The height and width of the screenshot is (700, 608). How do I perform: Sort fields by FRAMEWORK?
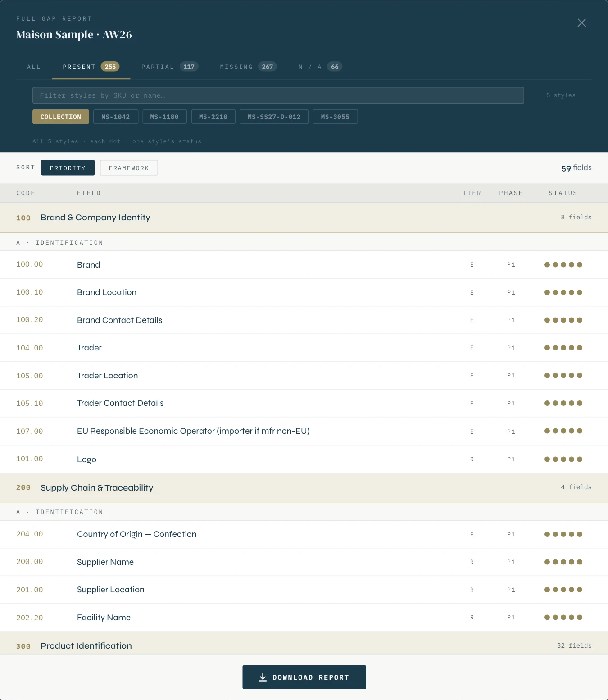[129, 168]
